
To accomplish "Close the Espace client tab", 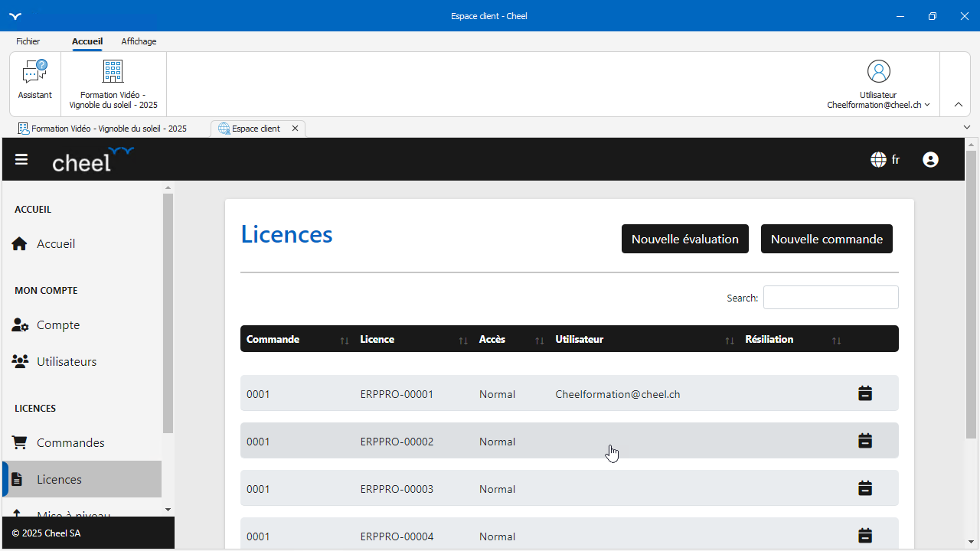I will point(295,129).
